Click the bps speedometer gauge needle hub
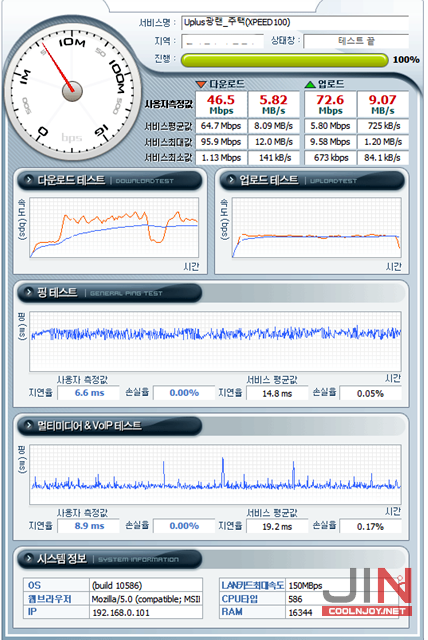428x640 pixels. click(x=73, y=91)
